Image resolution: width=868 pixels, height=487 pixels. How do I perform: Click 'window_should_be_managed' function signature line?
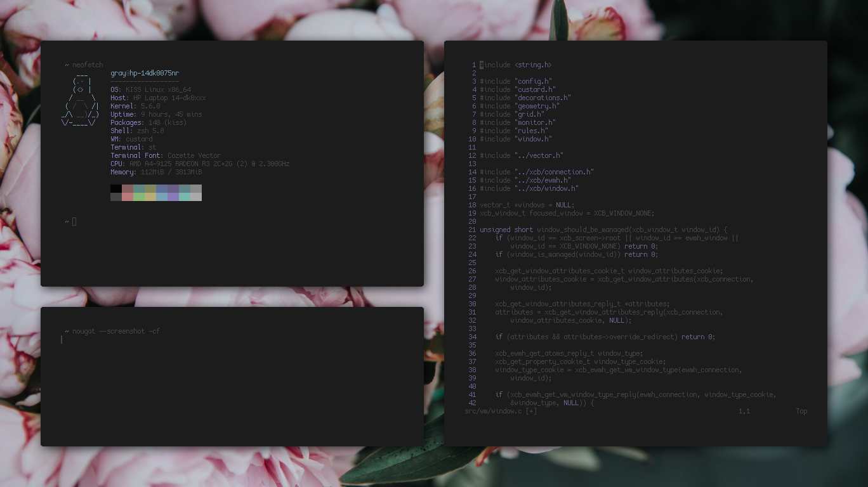603,230
